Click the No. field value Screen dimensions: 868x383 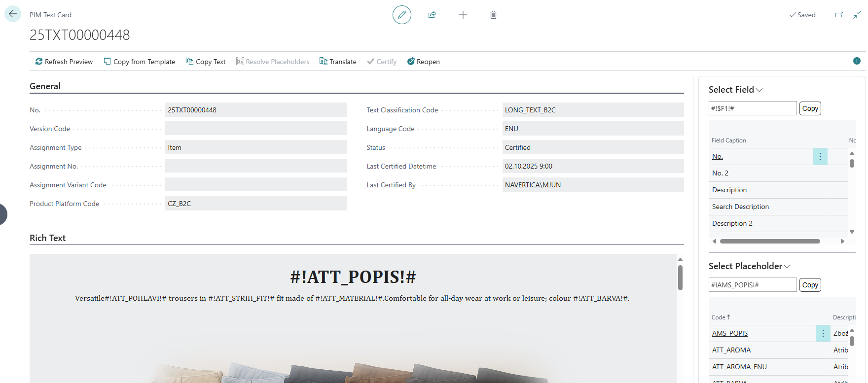[x=256, y=110]
